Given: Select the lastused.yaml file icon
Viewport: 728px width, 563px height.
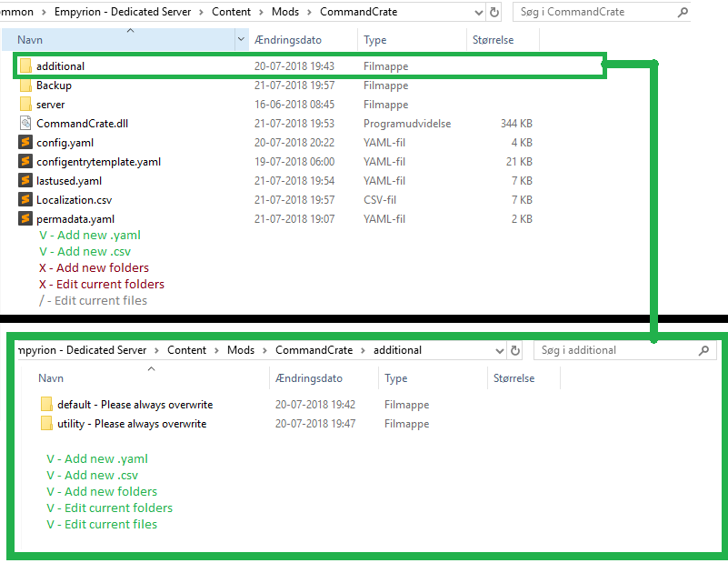Looking at the screenshot, I should (25, 181).
